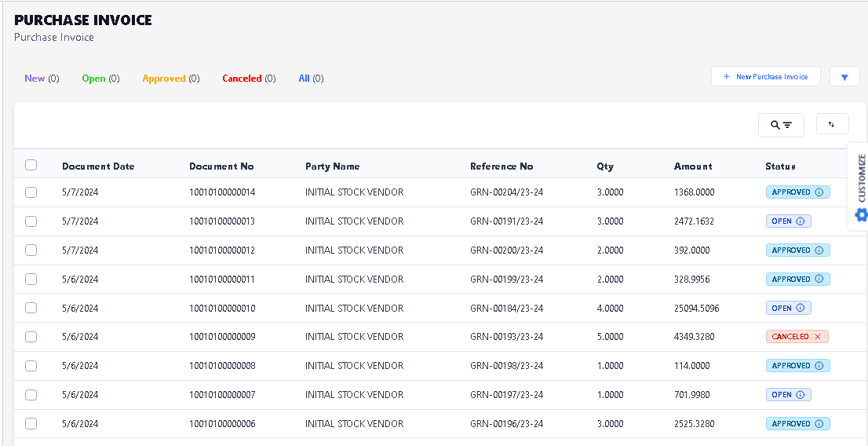Open the search and filter panel
The image size is (868, 446).
tap(781, 125)
